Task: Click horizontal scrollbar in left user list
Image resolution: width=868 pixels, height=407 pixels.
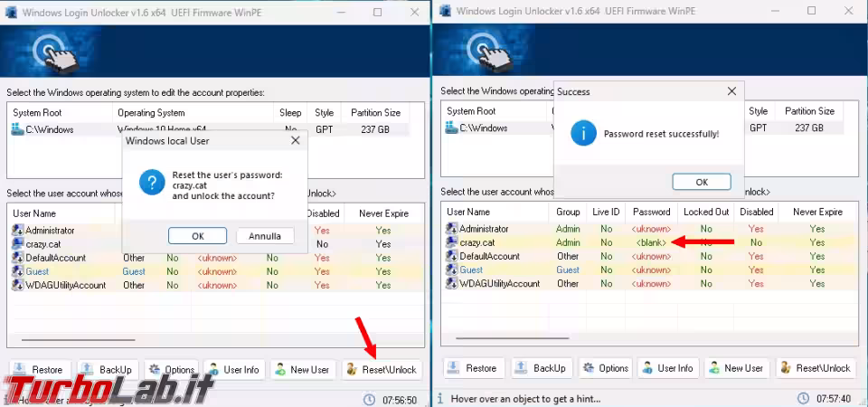Action: tap(78, 339)
